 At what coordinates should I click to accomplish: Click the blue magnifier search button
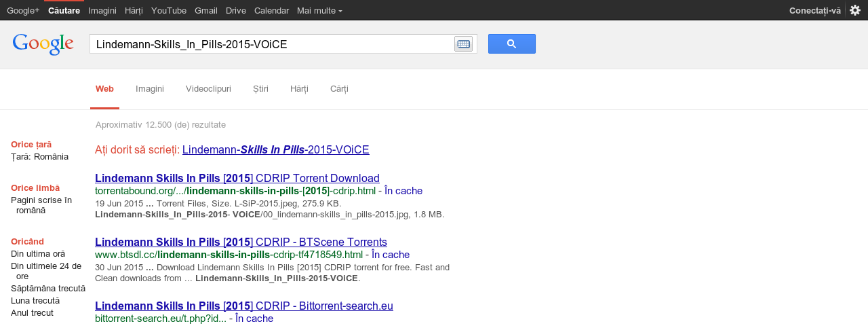click(x=512, y=43)
